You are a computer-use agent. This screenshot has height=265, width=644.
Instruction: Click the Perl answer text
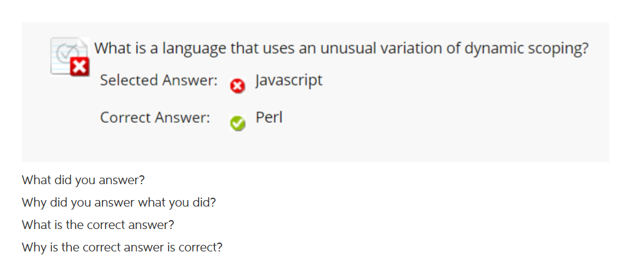tap(269, 117)
